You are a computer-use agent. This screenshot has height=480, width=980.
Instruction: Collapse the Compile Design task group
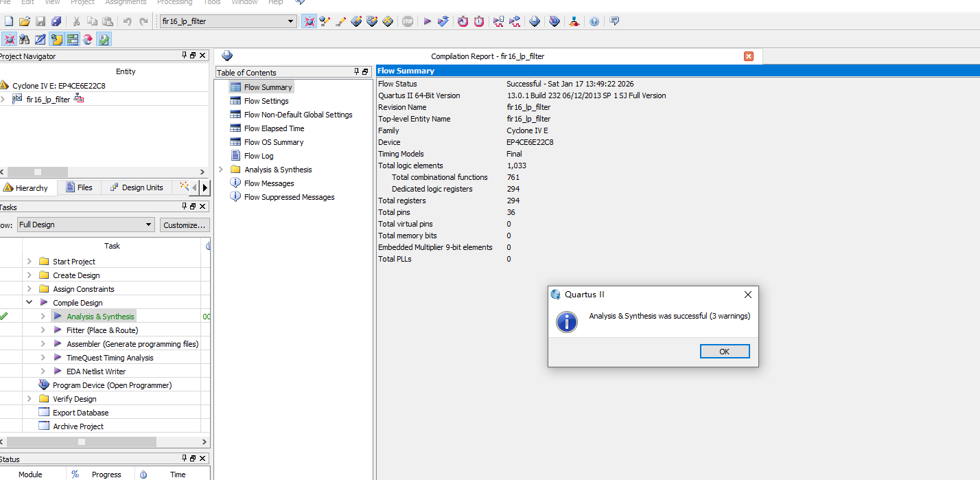click(30, 303)
